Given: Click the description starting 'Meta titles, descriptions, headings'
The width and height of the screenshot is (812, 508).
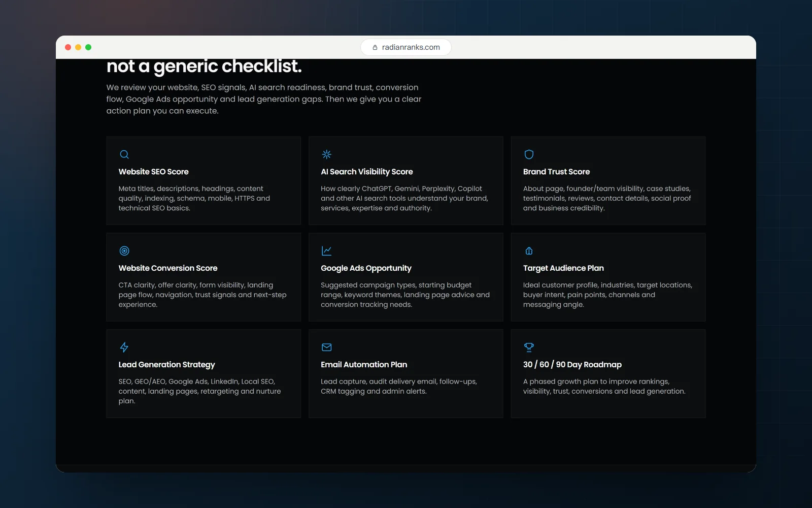Looking at the screenshot, I should pos(194,198).
